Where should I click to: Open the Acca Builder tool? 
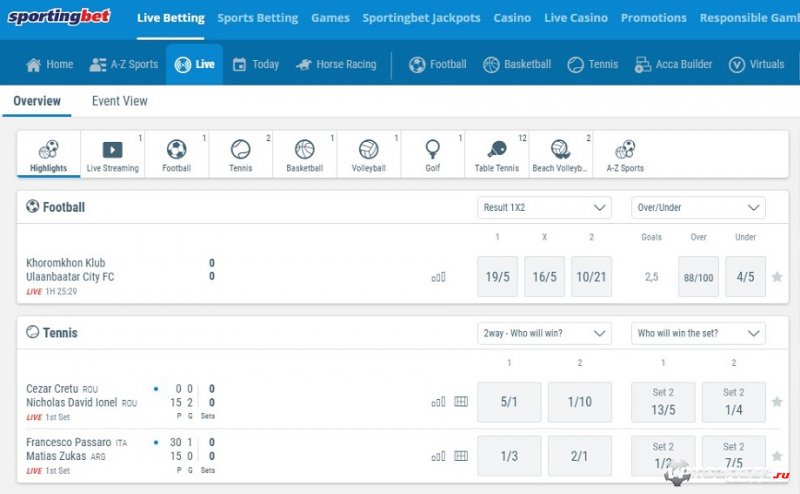pos(673,64)
